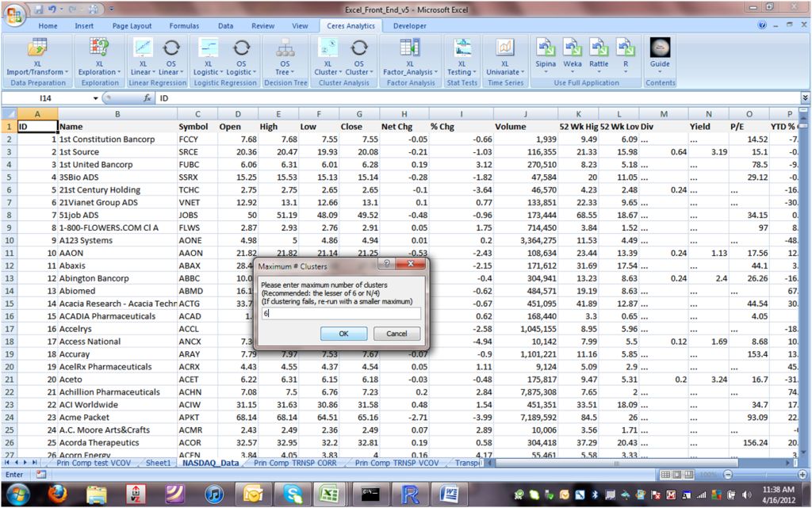Switch to Normal view in status bar
The width and height of the screenshot is (812, 508).
pyautogui.click(x=665, y=475)
